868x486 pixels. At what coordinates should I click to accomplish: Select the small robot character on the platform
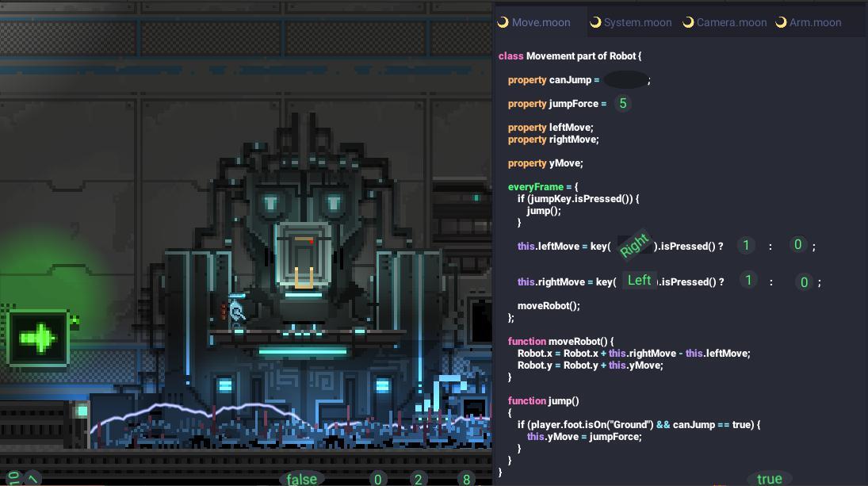click(235, 310)
